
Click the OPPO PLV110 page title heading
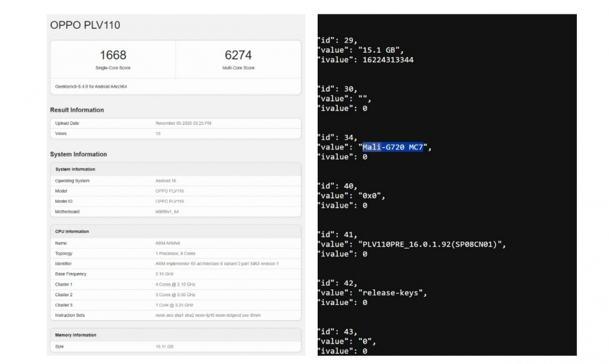point(85,26)
